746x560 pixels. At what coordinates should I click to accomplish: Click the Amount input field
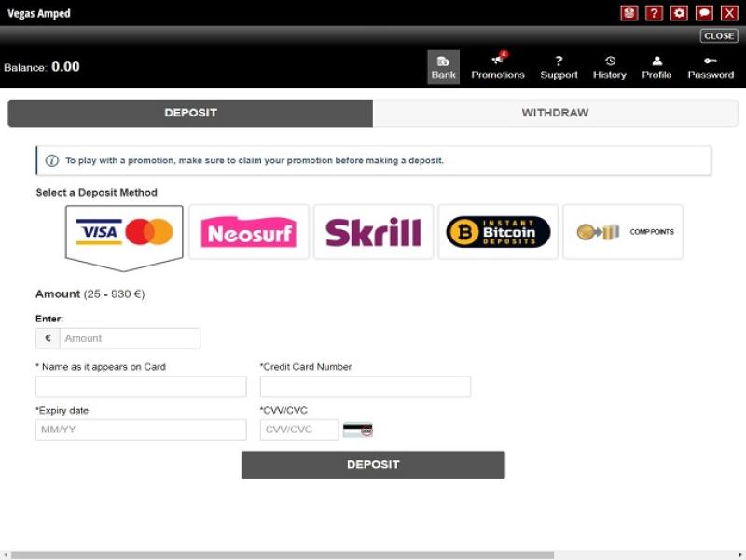(130, 338)
